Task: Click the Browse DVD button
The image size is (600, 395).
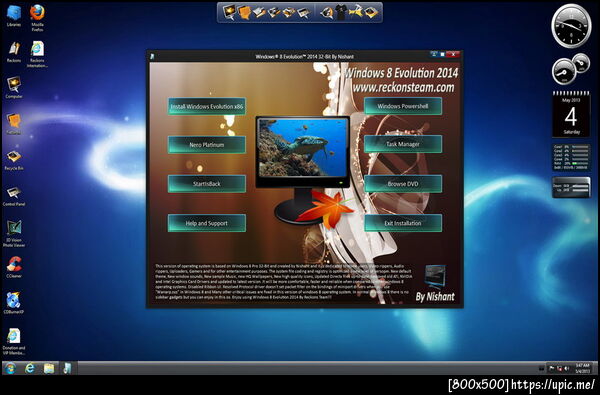Action: [x=403, y=184]
